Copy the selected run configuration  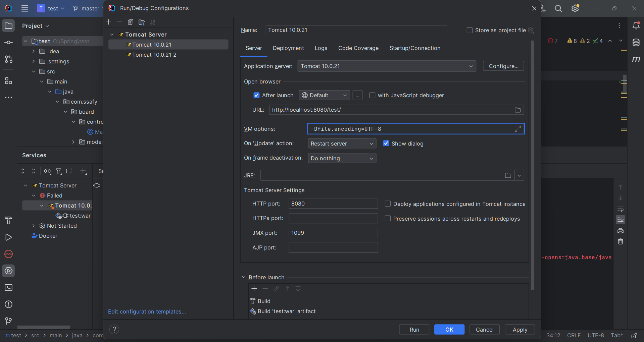click(x=131, y=22)
